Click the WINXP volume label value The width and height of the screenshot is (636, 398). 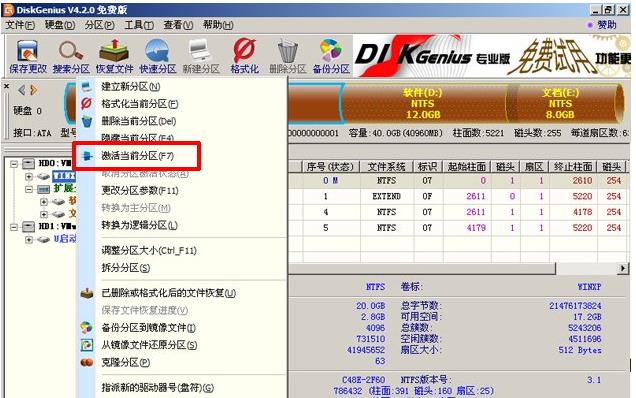coord(589,287)
